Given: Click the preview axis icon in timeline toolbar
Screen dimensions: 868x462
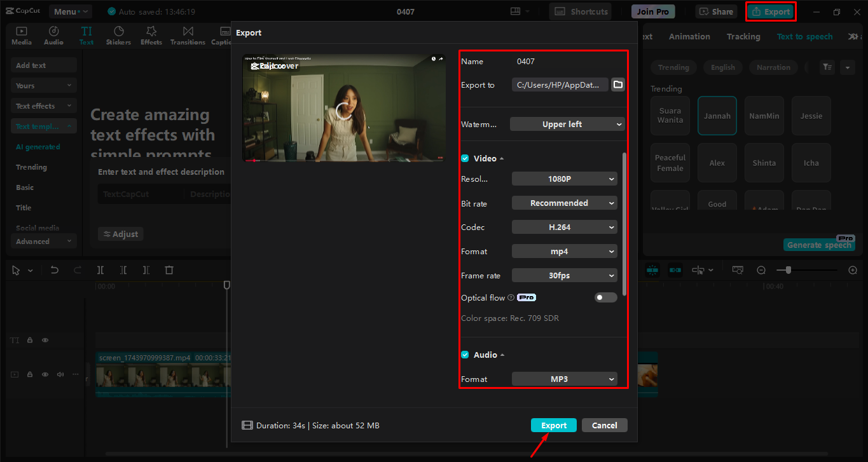Looking at the screenshot, I should (698, 270).
